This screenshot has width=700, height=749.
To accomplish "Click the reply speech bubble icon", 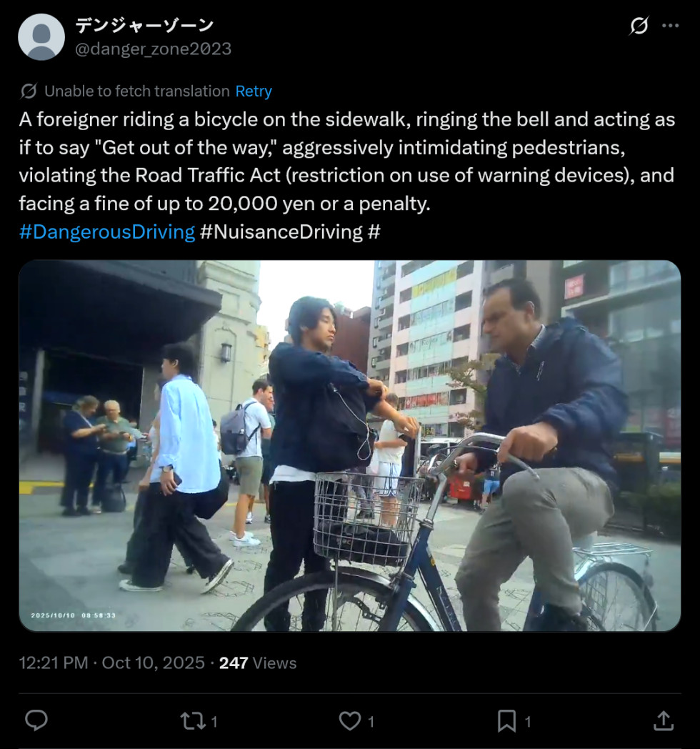I will [36, 720].
